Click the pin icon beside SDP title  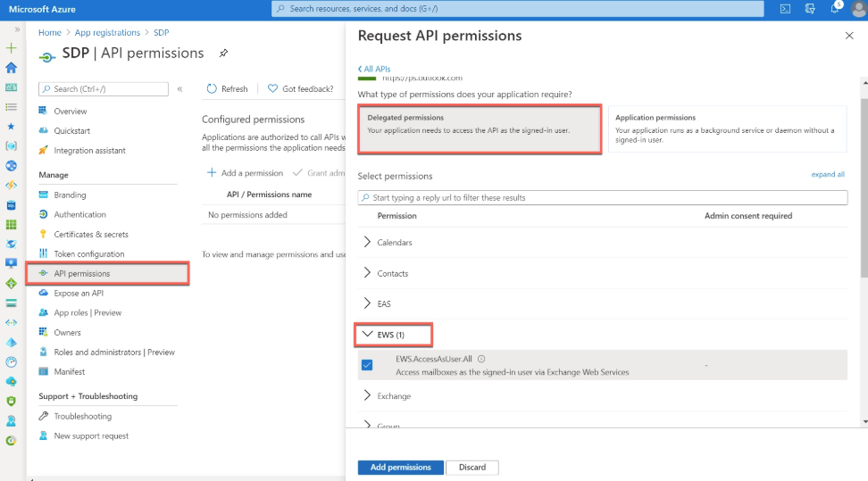223,54
